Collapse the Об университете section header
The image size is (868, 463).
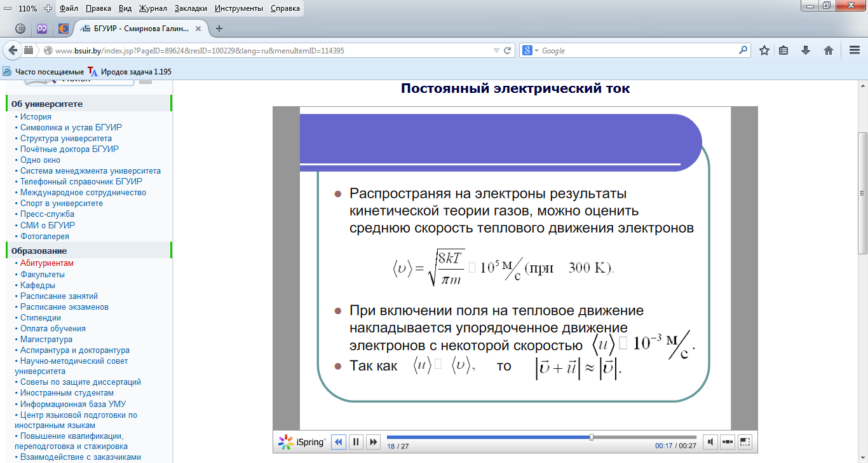tap(89, 104)
